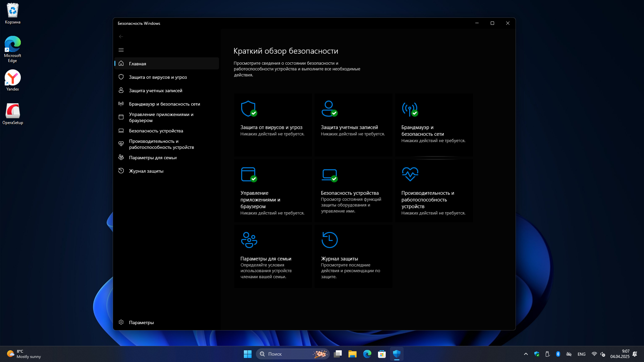Open family options people tile icon
Screen dimensions: 644x362
pyautogui.click(x=249, y=240)
